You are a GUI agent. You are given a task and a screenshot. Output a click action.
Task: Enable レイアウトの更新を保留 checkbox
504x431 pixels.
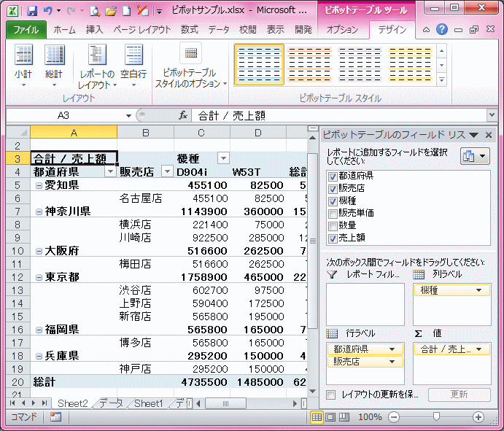[330, 395]
